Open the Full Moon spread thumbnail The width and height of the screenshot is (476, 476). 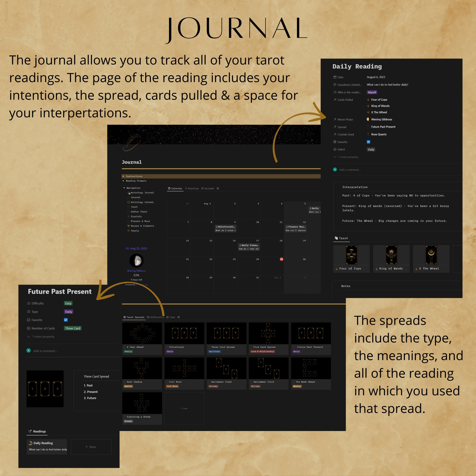pos(184,368)
